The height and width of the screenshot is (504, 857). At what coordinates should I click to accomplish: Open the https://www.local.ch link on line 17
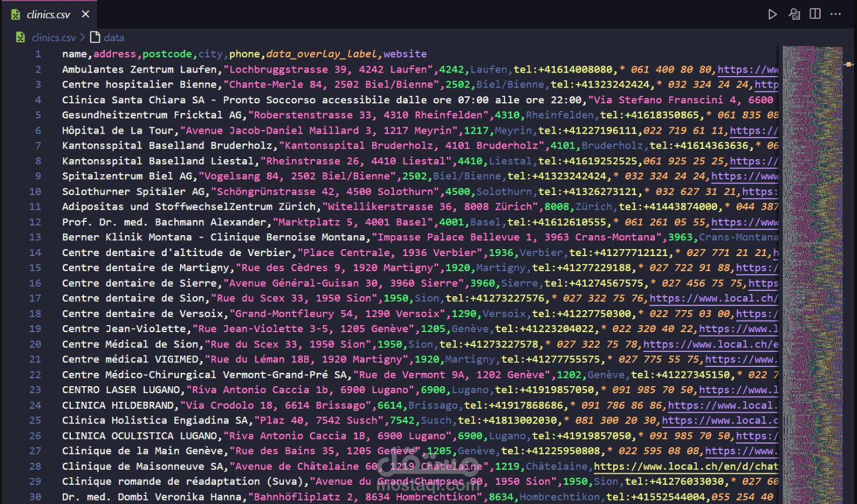pos(714,298)
